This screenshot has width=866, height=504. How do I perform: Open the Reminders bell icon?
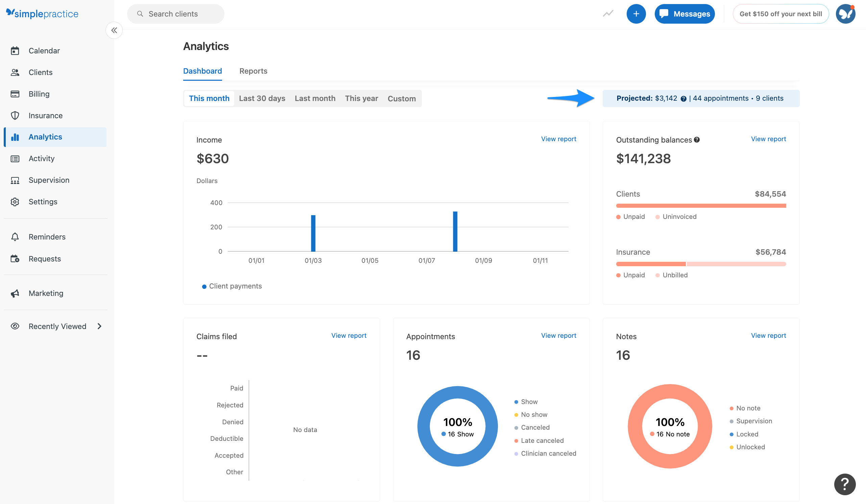(x=16, y=236)
